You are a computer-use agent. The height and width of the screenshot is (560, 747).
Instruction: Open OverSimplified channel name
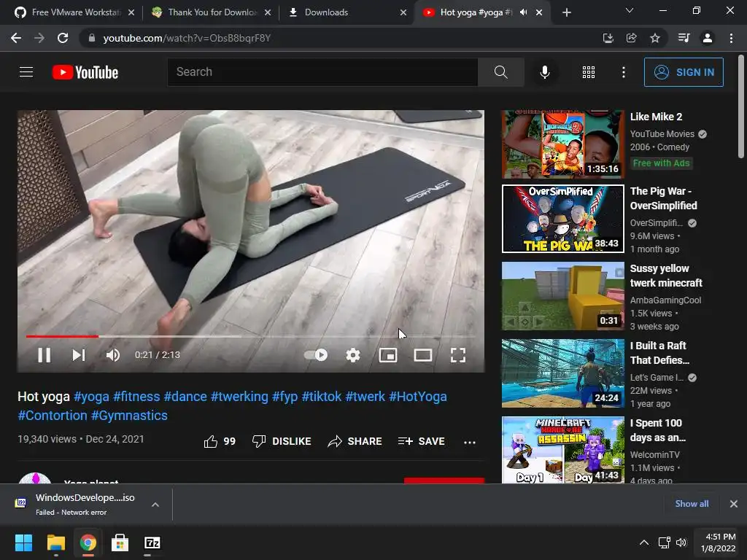coord(656,223)
